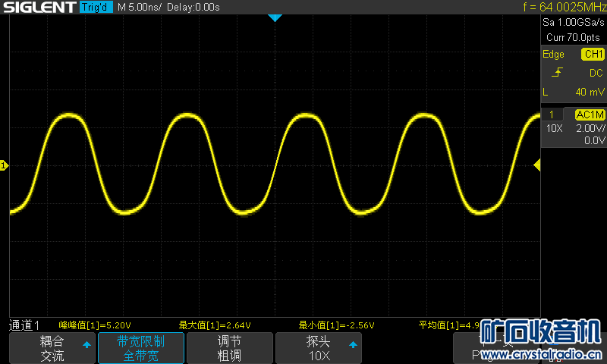Click the Curr 70.0pts memory depth
The width and height of the screenshot is (607, 364).
tap(573, 37)
